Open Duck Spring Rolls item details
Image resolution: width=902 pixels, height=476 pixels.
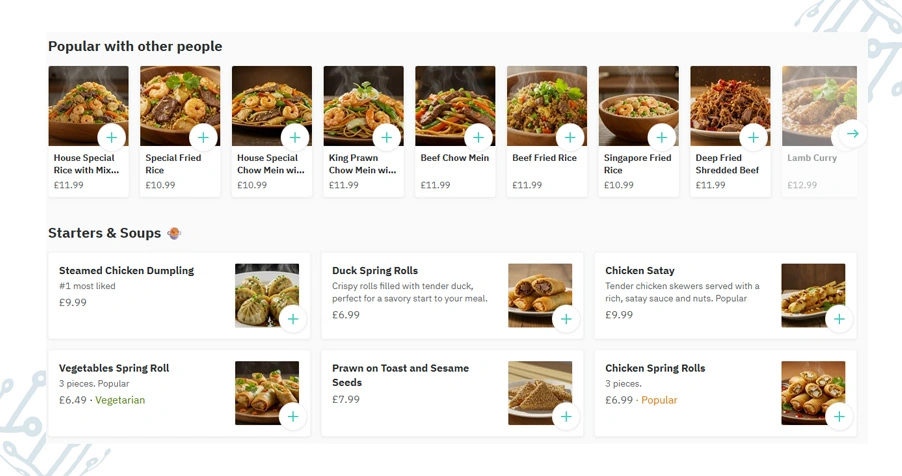tap(375, 271)
